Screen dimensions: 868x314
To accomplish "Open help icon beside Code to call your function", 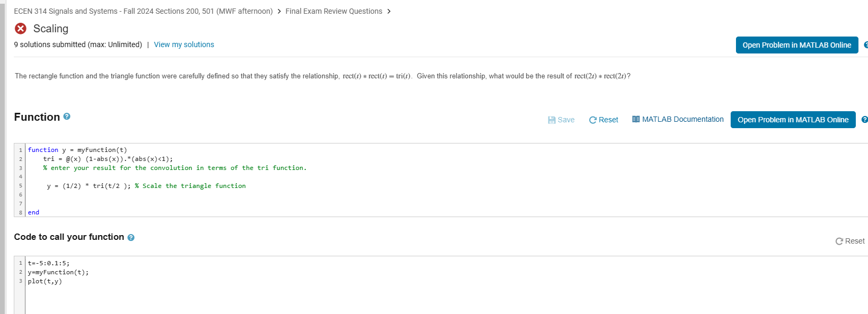I will tap(131, 238).
